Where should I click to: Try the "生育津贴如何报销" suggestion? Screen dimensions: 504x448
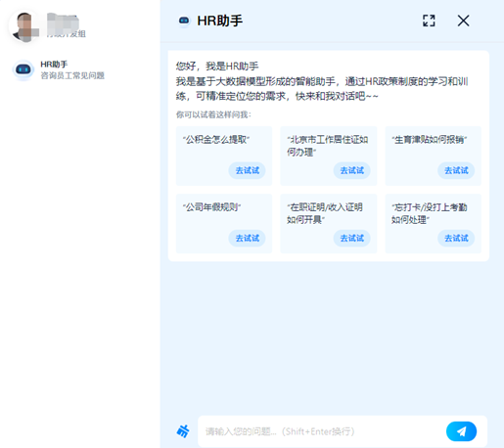pyautogui.click(x=456, y=170)
